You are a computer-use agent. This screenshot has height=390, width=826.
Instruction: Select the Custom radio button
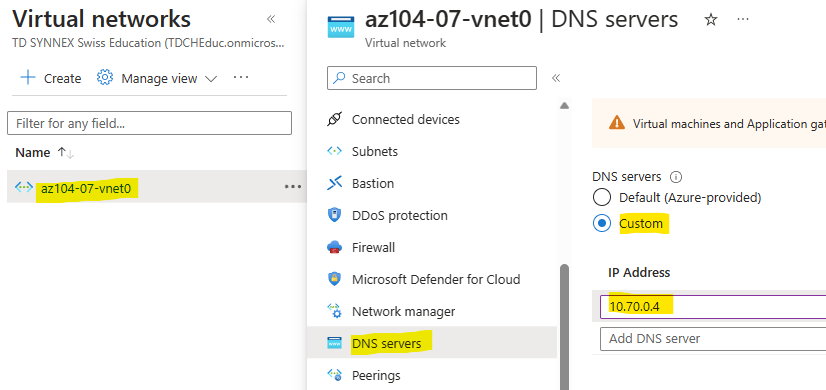pyautogui.click(x=602, y=223)
